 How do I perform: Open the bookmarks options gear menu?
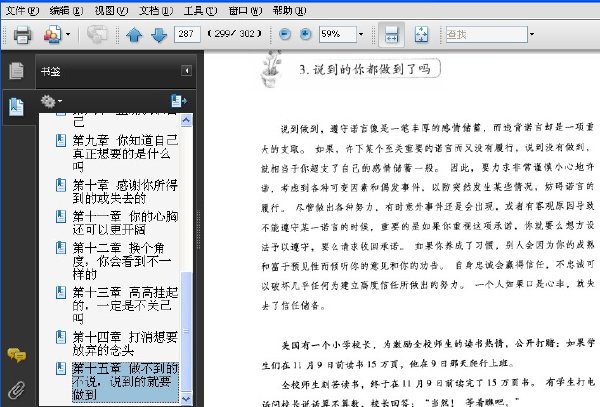(51, 101)
